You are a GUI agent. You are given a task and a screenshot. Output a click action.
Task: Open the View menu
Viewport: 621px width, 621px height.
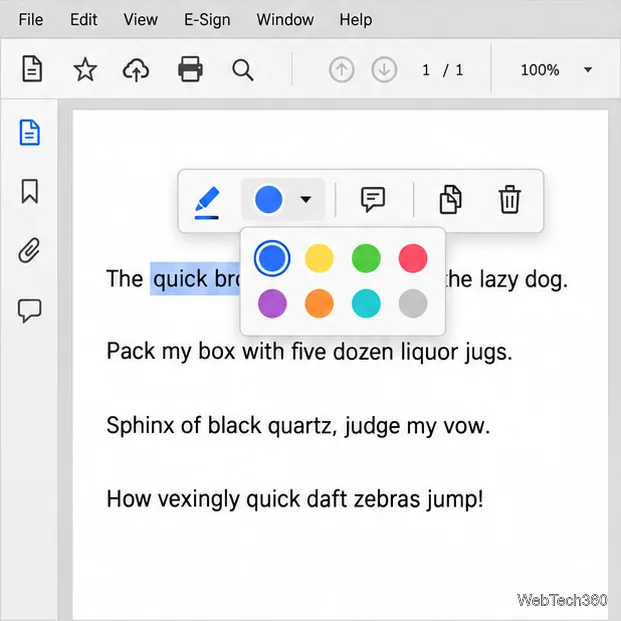point(141,19)
